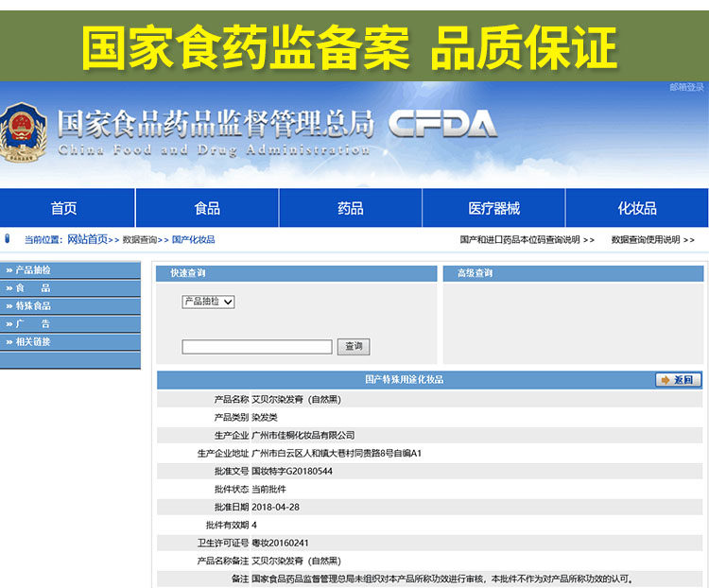Screen dimensions: 709x588
Task: Open the 化妆品 navigation tab
Action: (636, 208)
